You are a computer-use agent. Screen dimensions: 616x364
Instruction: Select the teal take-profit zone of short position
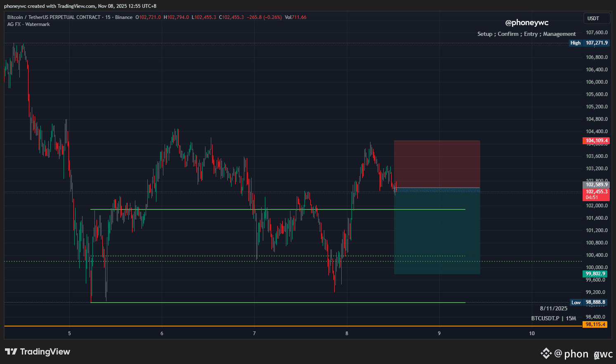click(x=437, y=231)
